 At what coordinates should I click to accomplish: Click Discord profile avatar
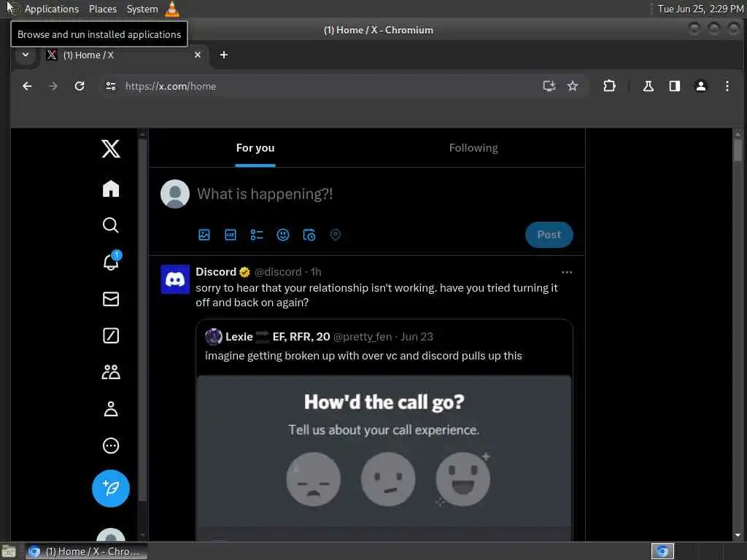click(175, 279)
